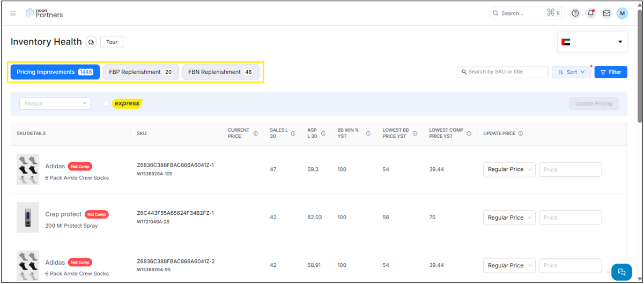Switch to FBN Replenishment tab
The image size is (644, 284).
220,72
